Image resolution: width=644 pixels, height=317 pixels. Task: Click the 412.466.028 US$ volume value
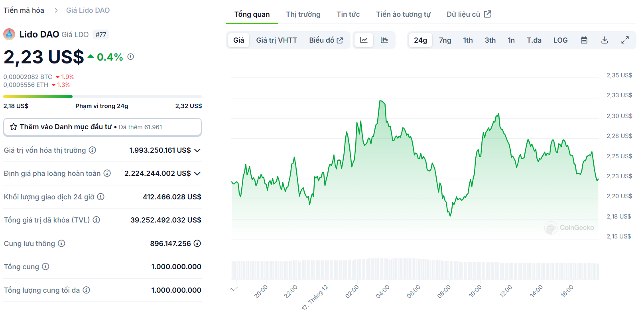point(172,197)
